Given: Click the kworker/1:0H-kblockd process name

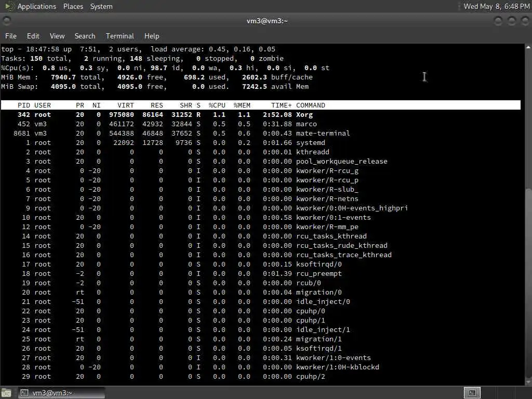Looking at the screenshot, I should click(x=338, y=367).
